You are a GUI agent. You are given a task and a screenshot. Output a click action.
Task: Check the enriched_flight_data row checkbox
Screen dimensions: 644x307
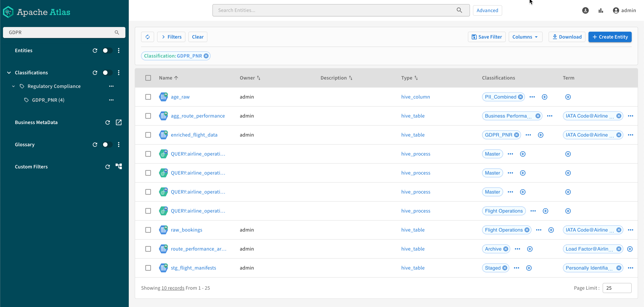click(x=148, y=135)
